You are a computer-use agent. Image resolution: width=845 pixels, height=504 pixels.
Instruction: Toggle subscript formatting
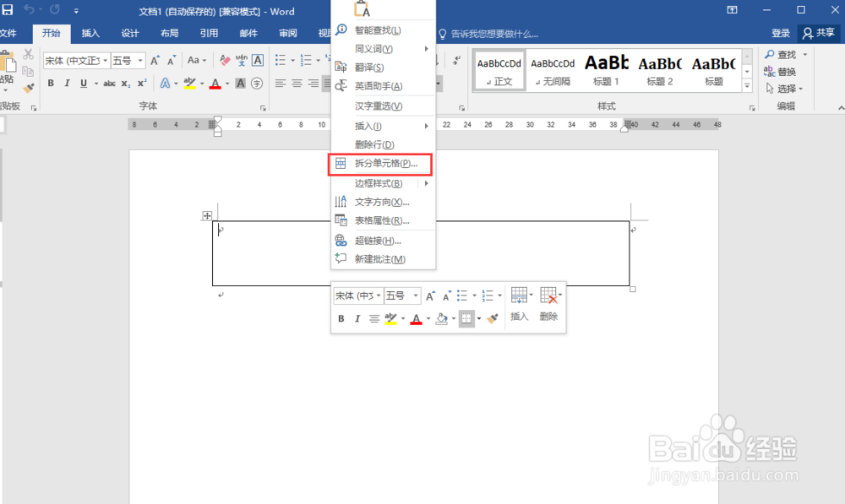tap(126, 83)
